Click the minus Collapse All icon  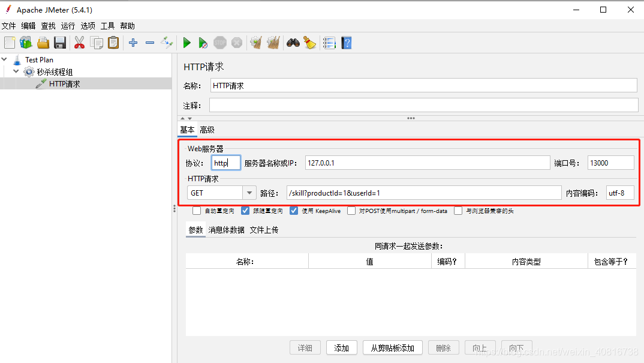tap(150, 43)
